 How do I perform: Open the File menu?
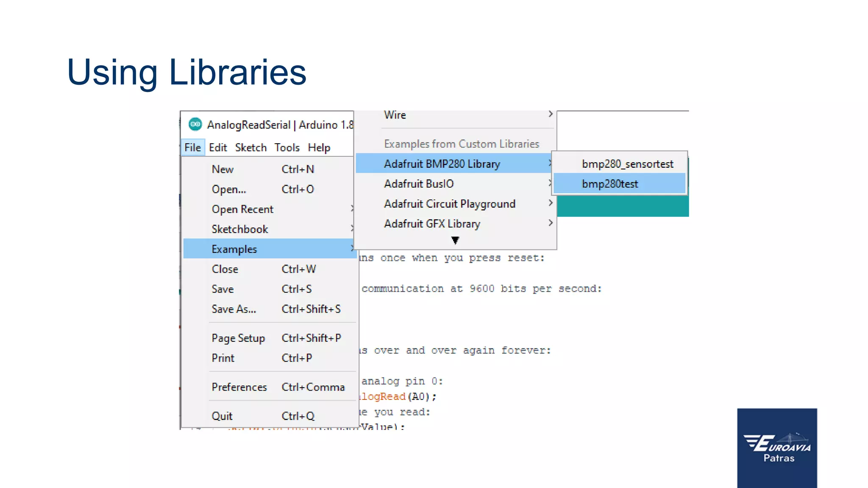coord(192,147)
